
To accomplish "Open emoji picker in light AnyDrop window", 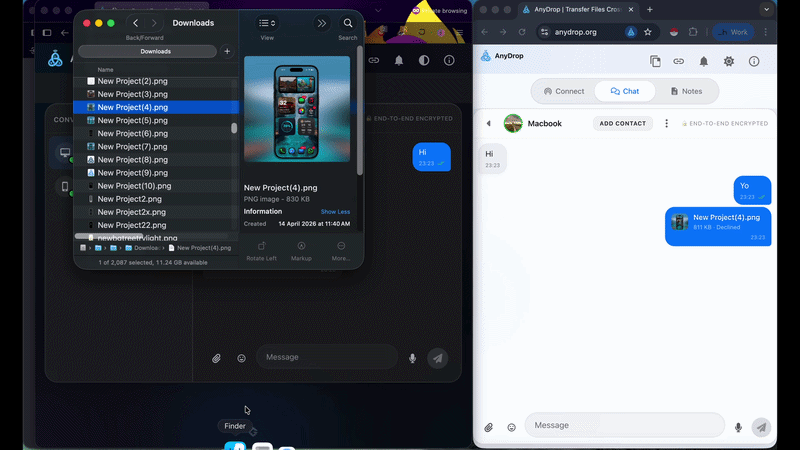I will coord(511,427).
